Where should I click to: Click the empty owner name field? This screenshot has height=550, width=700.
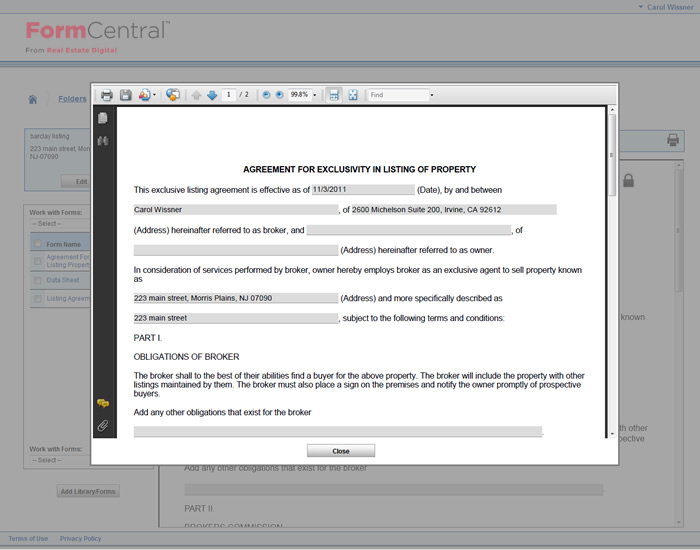pyautogui.click(x=409, y=230)
